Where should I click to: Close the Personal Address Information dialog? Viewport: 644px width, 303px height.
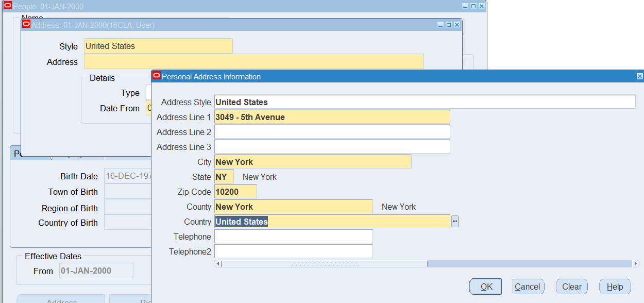pyautogui.click(x=639, y=76)
